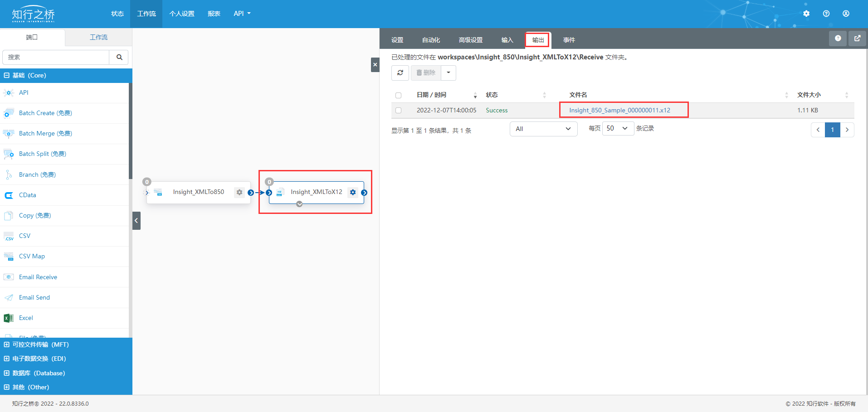The width and height of the screenshot is (868, 412).
Task: Open the 报表 menu in header
Action: click(214, 14)
